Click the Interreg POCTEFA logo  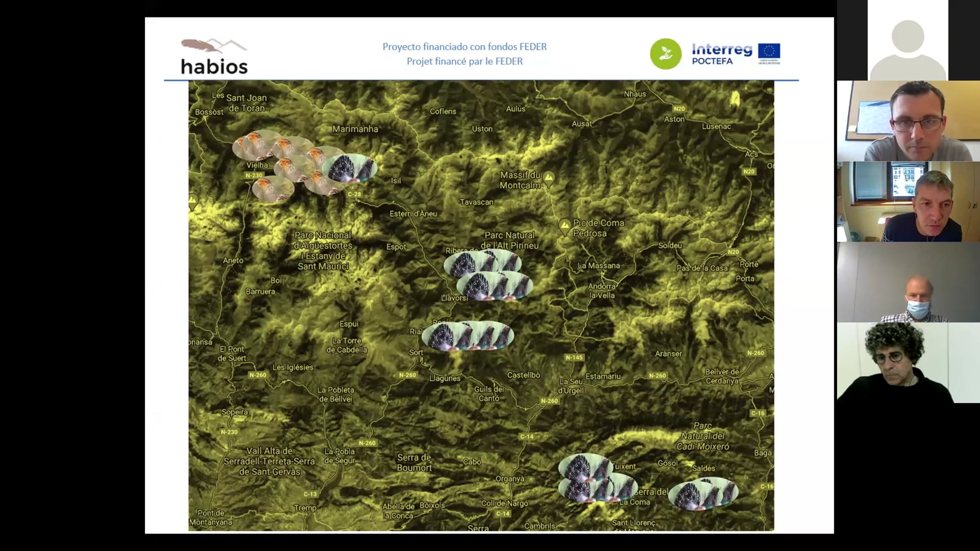(x=722, y=54)
